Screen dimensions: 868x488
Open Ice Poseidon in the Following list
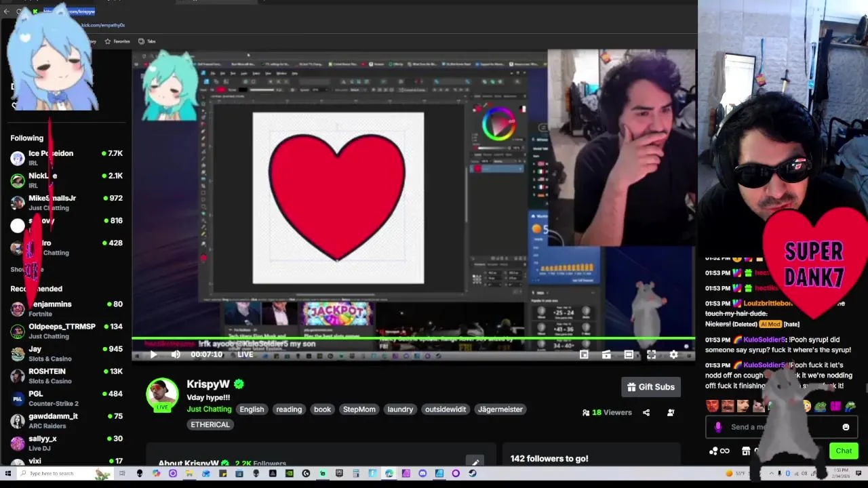pos(66,158)
